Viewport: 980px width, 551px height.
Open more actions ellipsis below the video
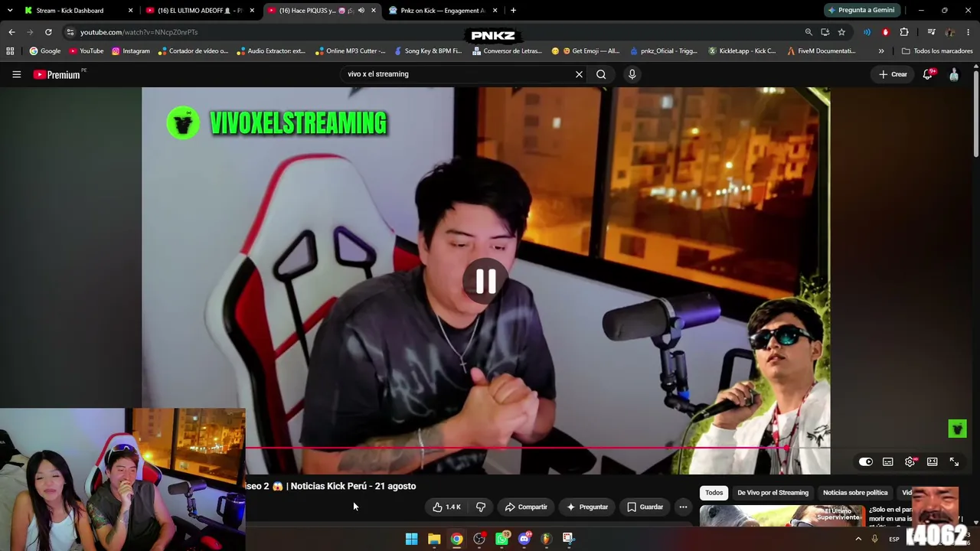tap(683, 507)
